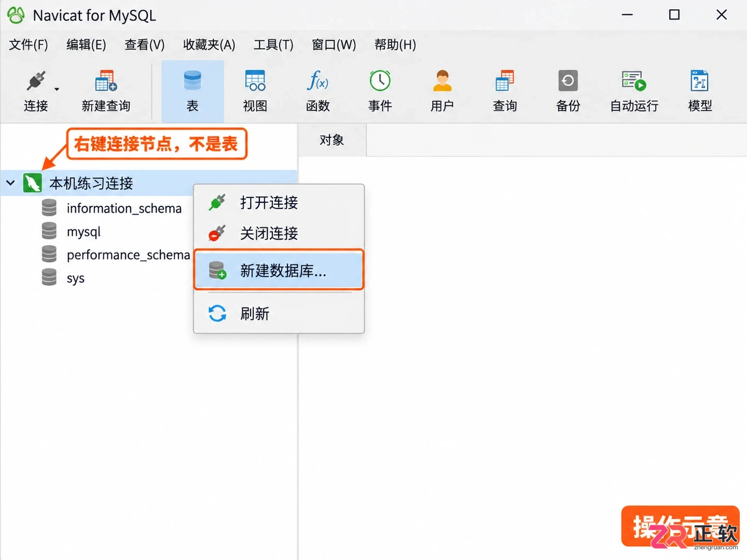The image size is (747, 560).
Task: Click the sys database icon
Action: (49, 278)
